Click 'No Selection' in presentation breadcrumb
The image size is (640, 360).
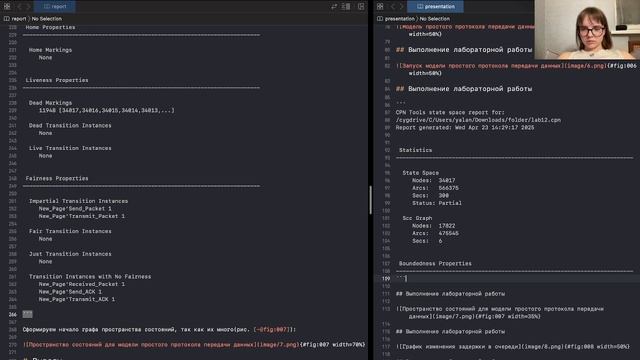pos(435,19)
